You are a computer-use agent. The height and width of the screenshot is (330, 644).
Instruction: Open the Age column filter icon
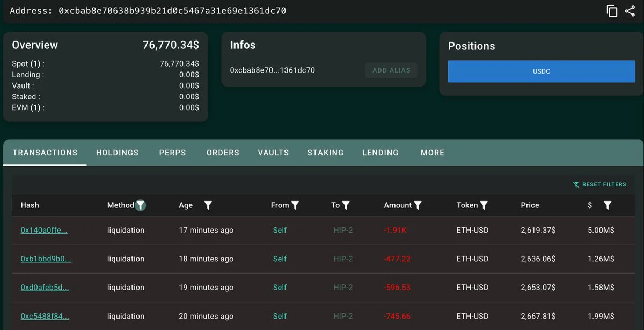[208, 205]
